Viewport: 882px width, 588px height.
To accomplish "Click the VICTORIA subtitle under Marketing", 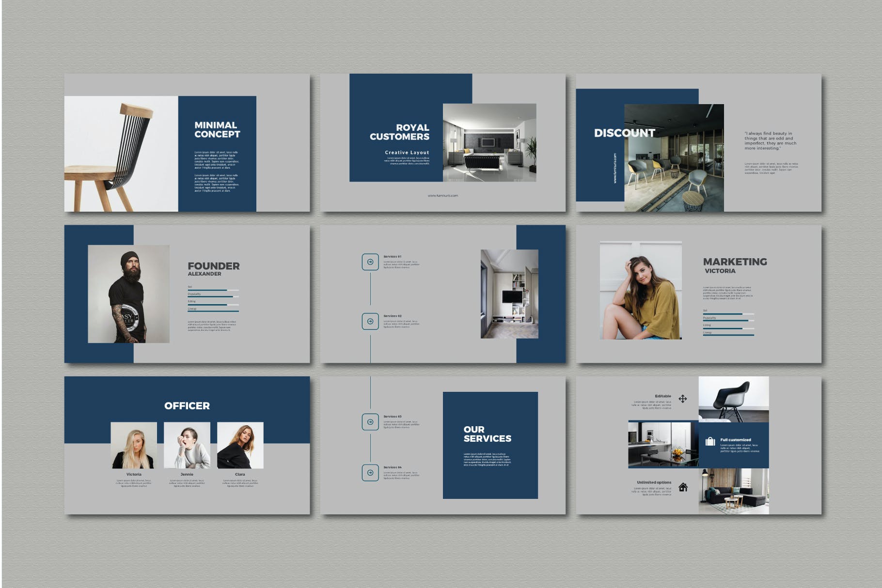I will click(x=720, y=271).
